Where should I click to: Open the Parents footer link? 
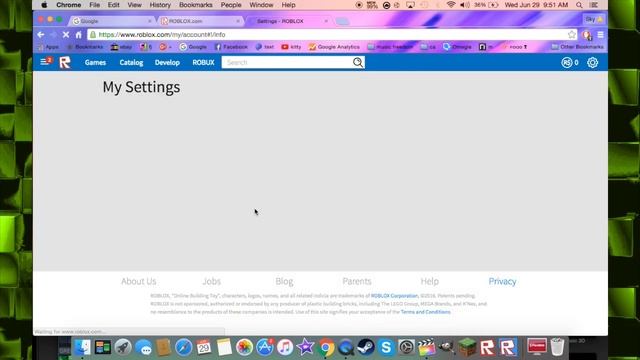357,281
